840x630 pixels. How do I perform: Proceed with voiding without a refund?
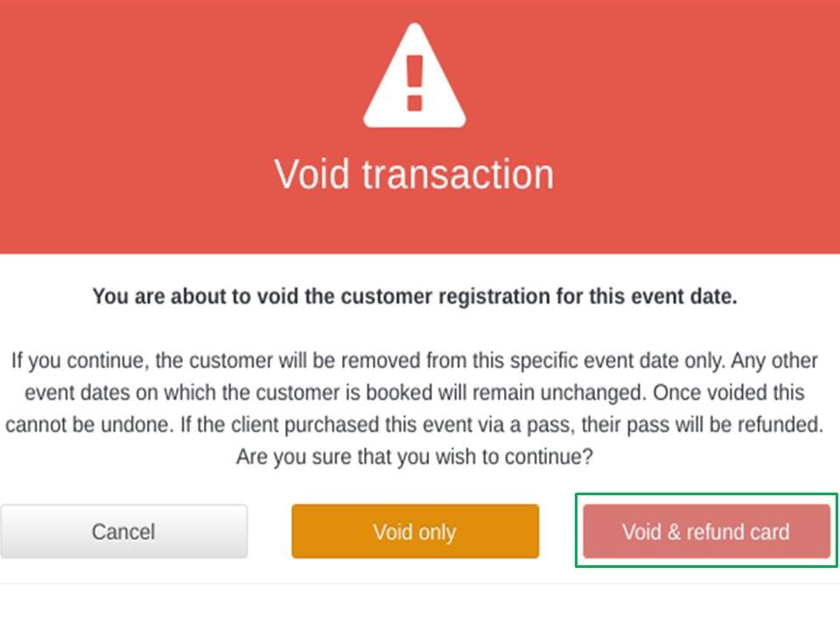(x=415, y=531)
